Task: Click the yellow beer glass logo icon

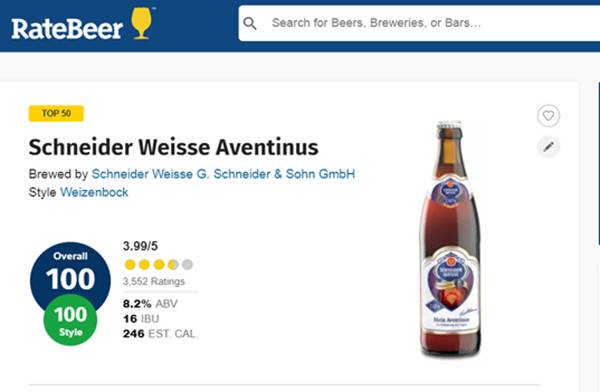Action: pos(142,23)
